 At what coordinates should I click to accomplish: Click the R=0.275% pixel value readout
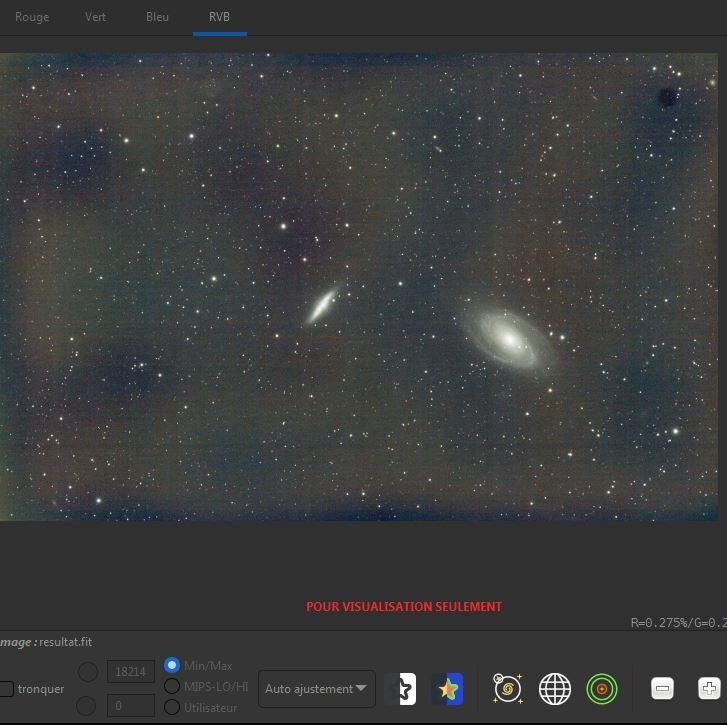[x=679, y=623]
